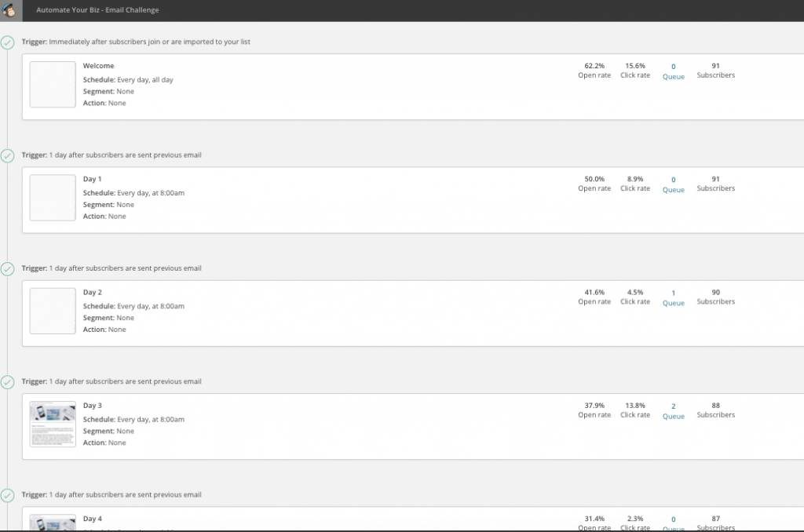The height and width of the screenshot is (532, 804).
Task: Click the checkmark icon beside the Day 4 trigger
Action: click(x=7, y=495)
